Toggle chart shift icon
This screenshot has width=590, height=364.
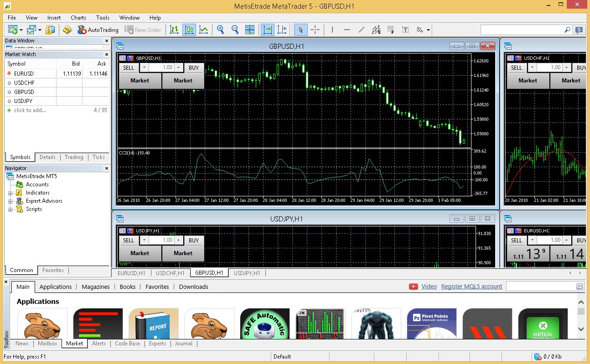pos(282,30)
